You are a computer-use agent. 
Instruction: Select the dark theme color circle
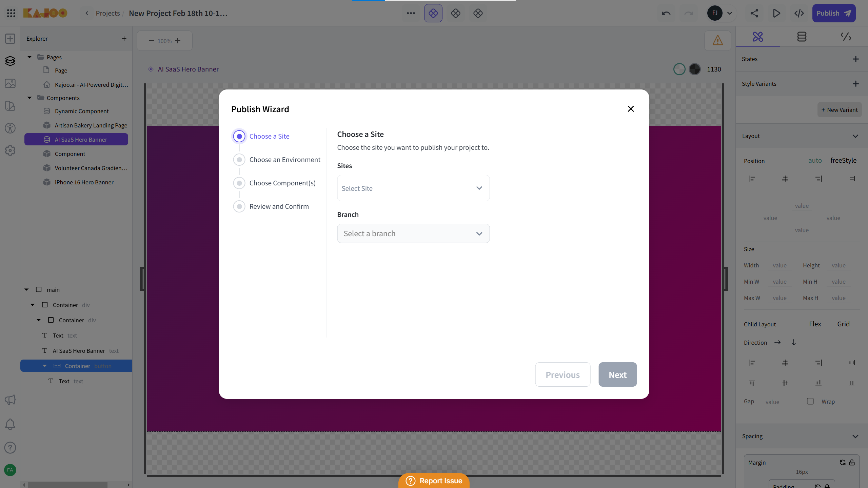(x=694, y=69)
